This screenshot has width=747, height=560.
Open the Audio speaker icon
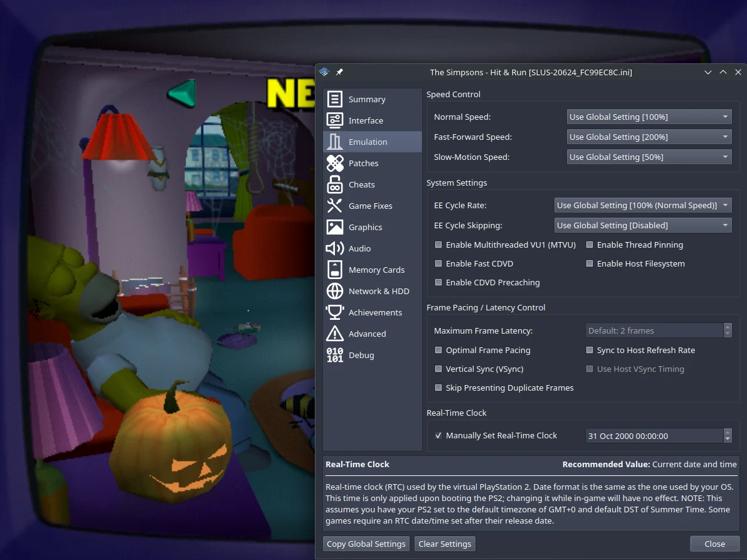335,249
